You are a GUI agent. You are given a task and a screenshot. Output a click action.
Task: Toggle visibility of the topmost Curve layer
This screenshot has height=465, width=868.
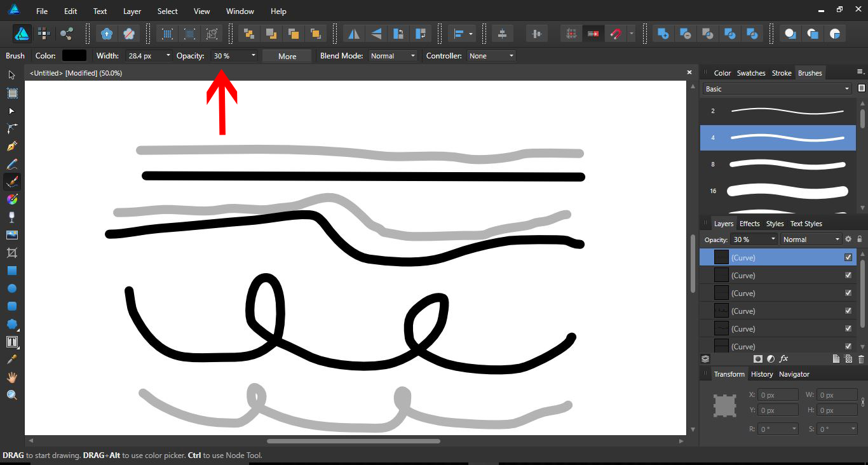tap(848, 257)
